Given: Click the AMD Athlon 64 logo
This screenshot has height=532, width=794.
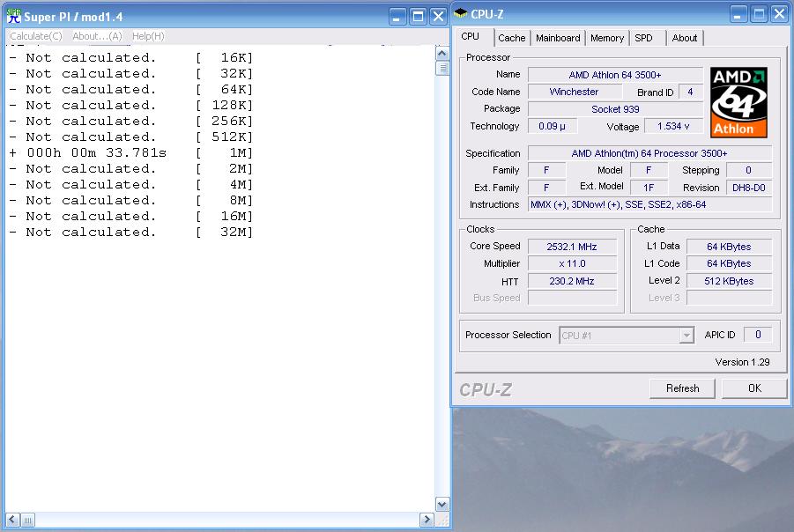Looking at the screenshot, I should [x=738, y=102].
